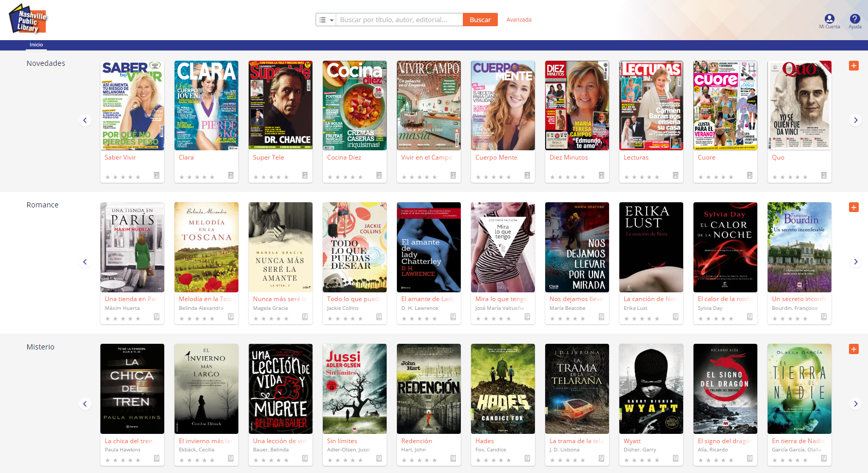Click the document icon on Clara card

231,176
